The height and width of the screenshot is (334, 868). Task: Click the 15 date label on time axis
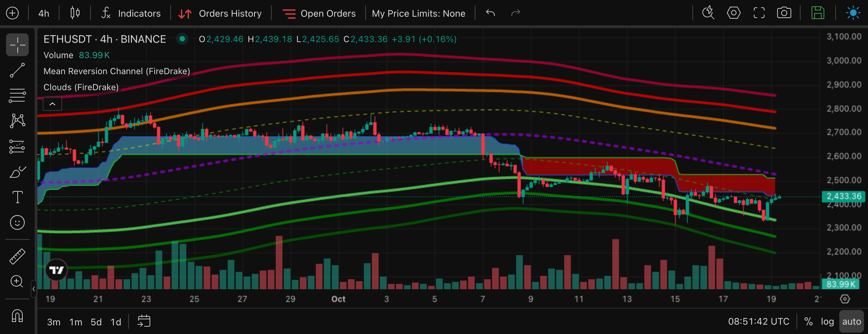[x=675, y=299]
